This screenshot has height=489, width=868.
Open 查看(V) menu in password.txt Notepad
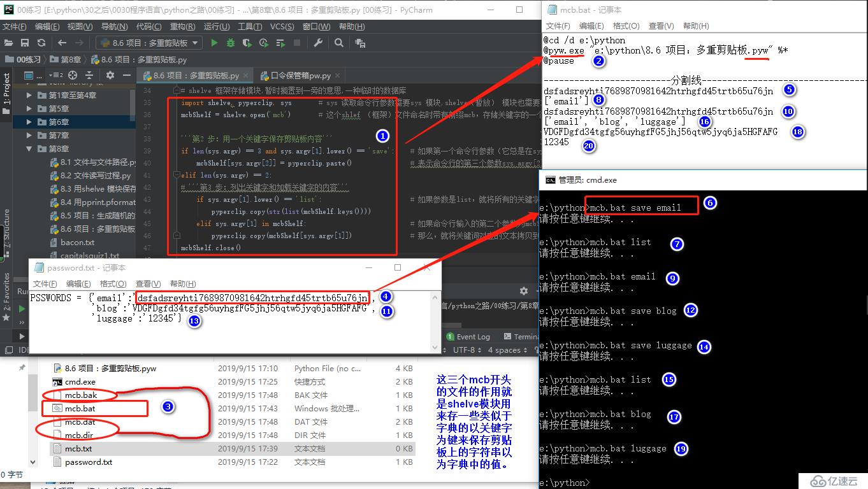148,283
